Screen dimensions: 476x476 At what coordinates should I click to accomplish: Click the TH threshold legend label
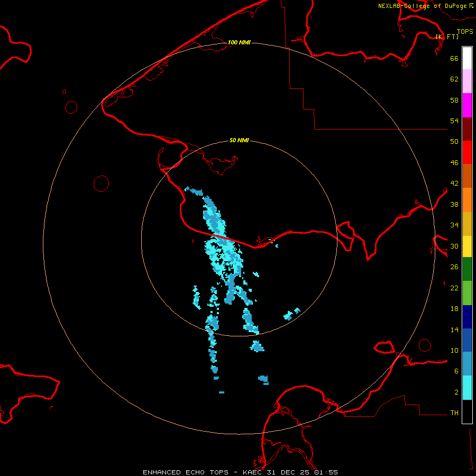454,413
